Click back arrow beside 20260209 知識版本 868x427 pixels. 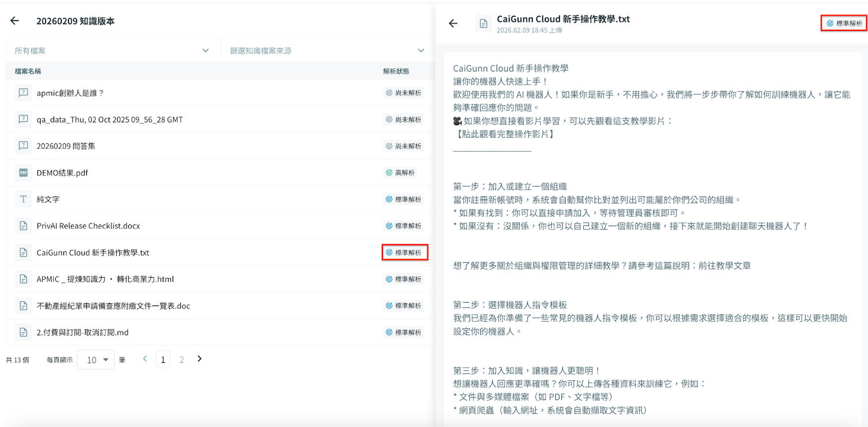[15, 21]
